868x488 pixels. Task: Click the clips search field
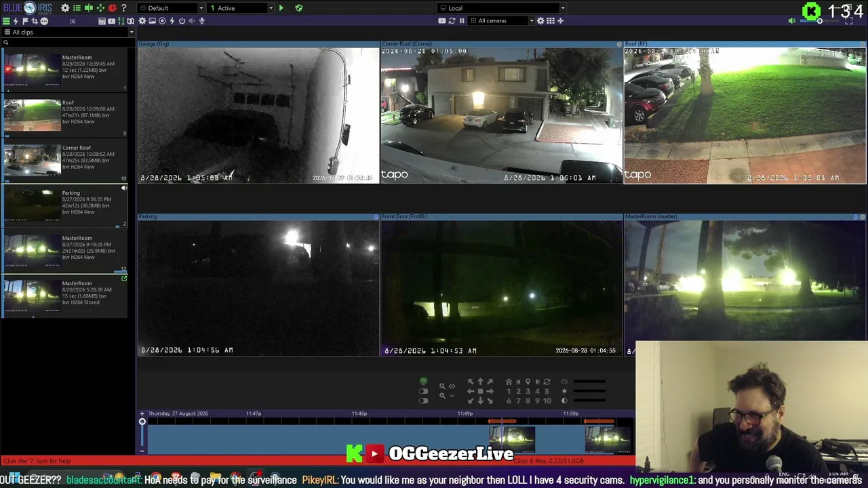[x=68, y=43]
